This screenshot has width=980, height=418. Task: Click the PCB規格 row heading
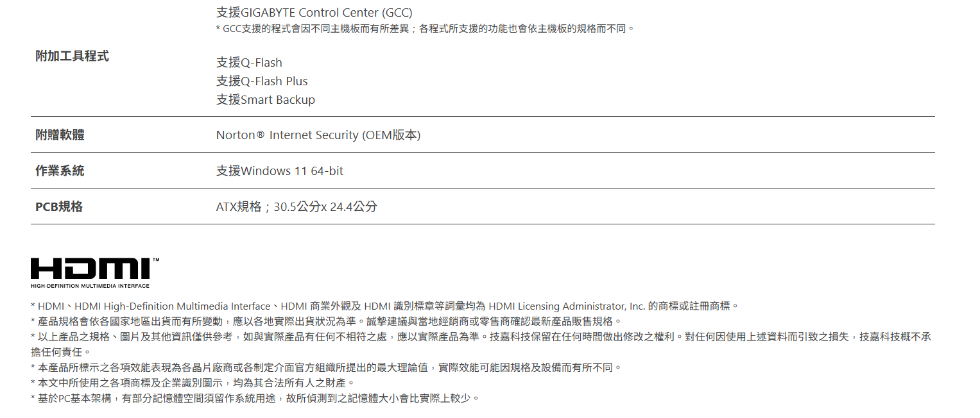click(59, 207)
